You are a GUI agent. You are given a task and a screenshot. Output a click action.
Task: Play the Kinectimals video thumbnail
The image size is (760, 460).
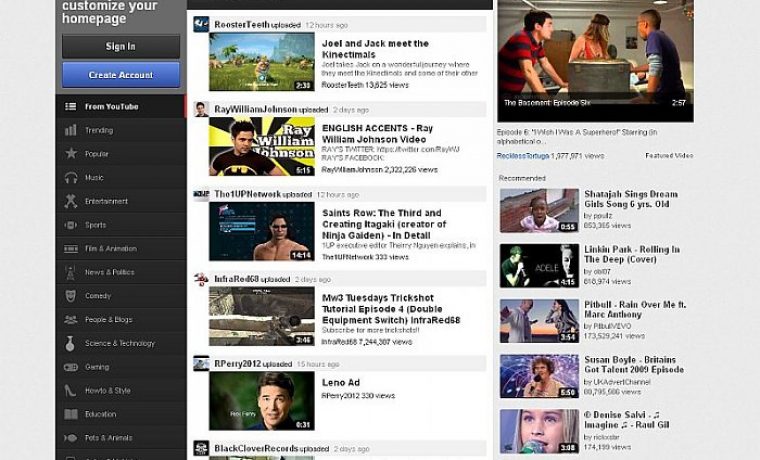click(x=262, y=62)
